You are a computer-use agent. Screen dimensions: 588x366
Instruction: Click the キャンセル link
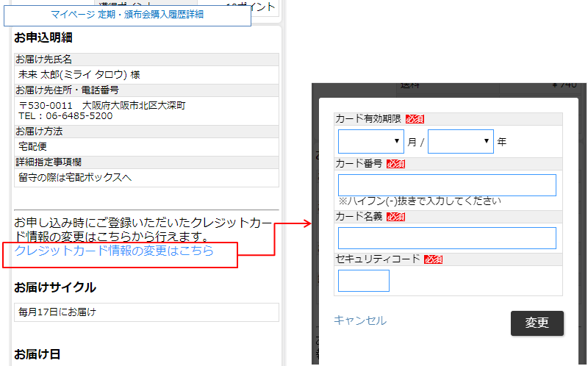coord(360,320)
